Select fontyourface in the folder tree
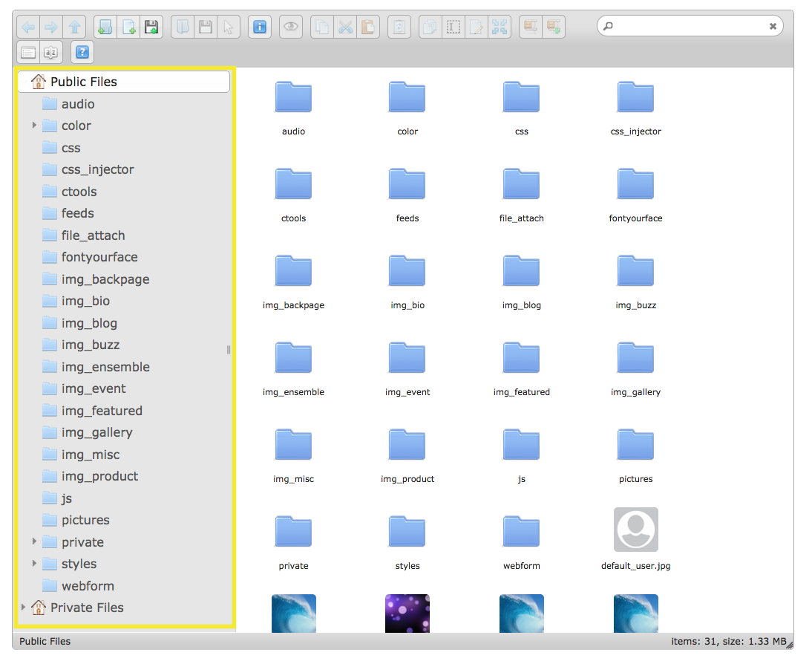Screen dimensions: 812x664 [99, 257]
